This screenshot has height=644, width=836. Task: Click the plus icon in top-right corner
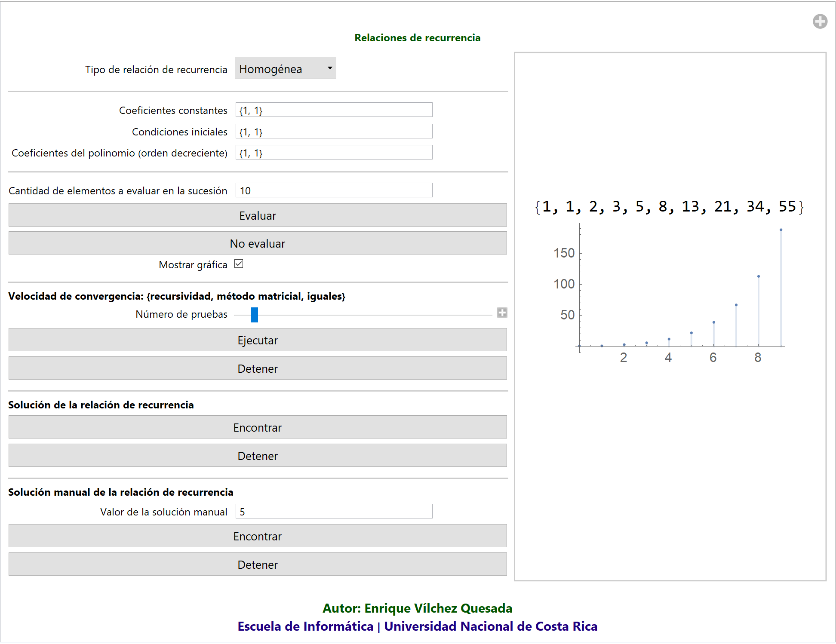[x=820, y=21]
